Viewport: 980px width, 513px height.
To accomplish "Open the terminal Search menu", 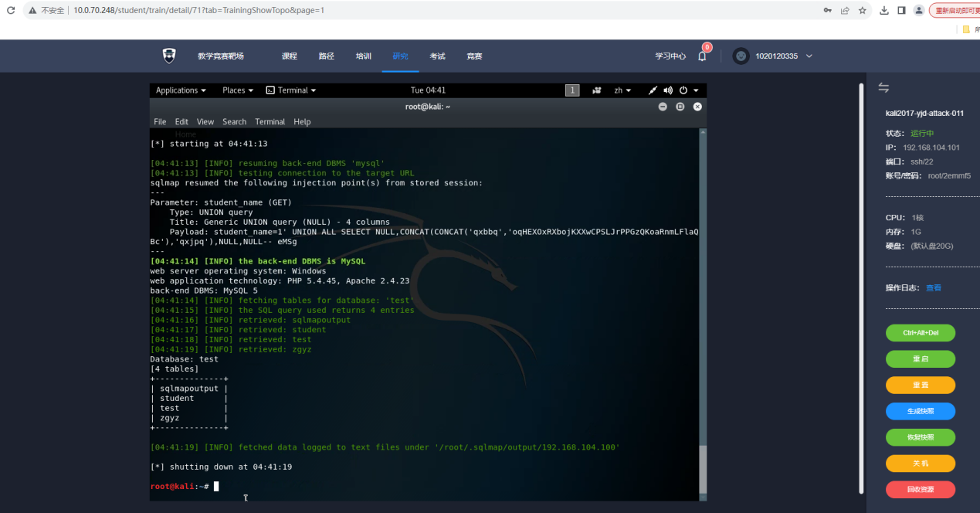I will click(234, 121).
